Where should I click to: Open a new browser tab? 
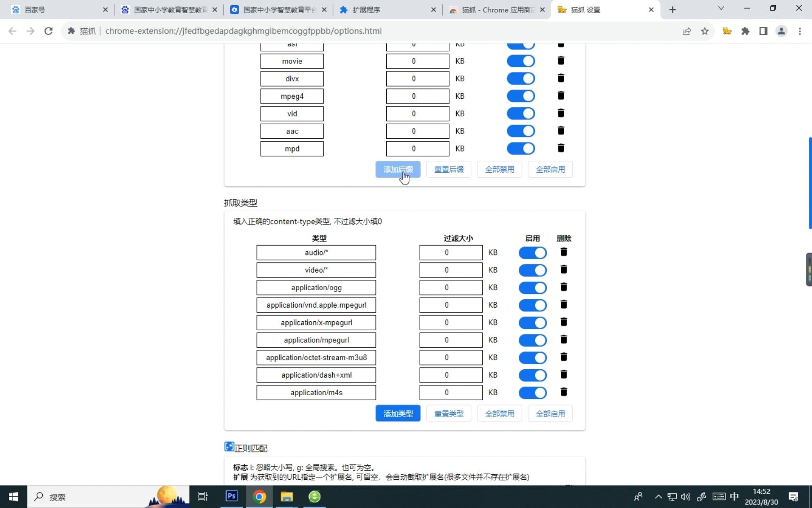pyautogui.click(x=672, y=9)
